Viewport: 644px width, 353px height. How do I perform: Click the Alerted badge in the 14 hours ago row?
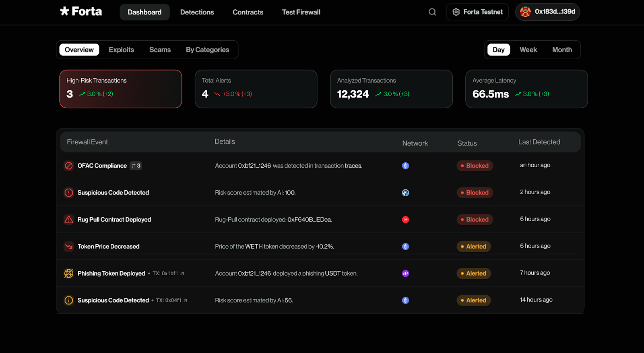pos(473,300)
